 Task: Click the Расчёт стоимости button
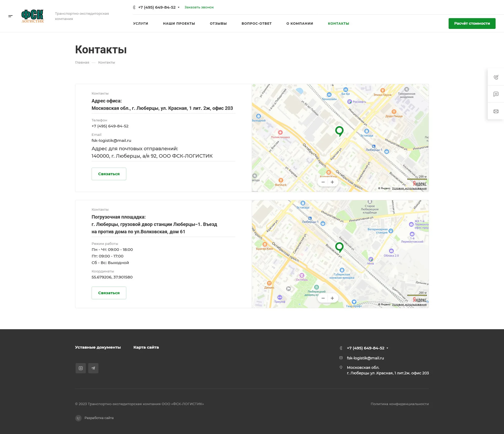pyautogui.click(x=472, y=23)
